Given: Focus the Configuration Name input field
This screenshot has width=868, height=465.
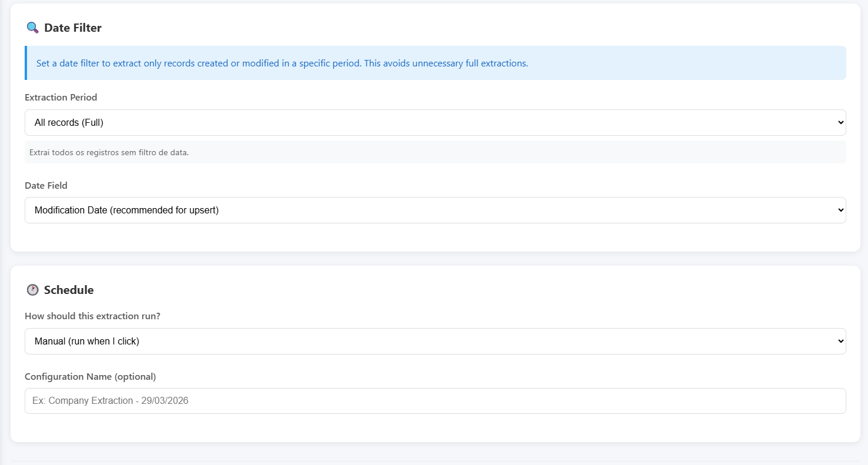Looking at the screenshot, I should click(x=435, y=400).
